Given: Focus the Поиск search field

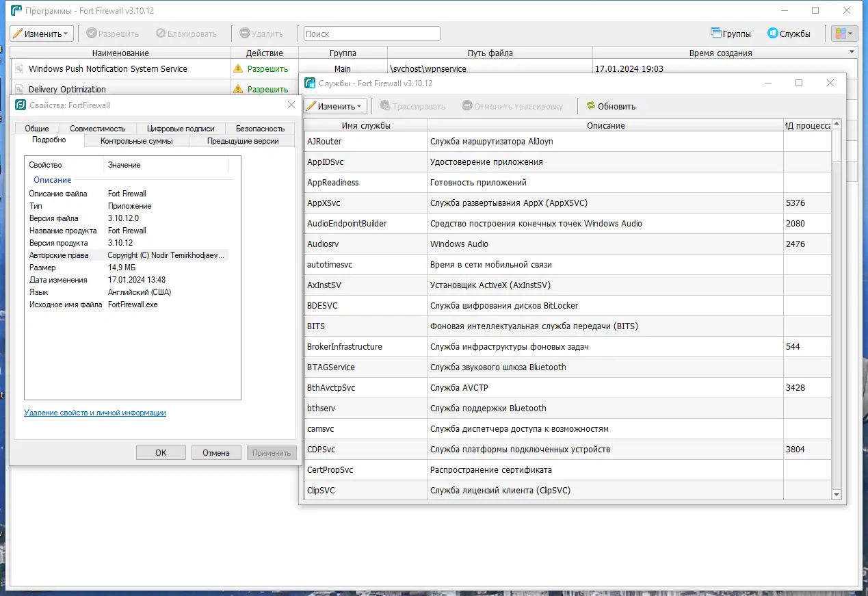Looking at the screenshot, I should coord(371,34).
